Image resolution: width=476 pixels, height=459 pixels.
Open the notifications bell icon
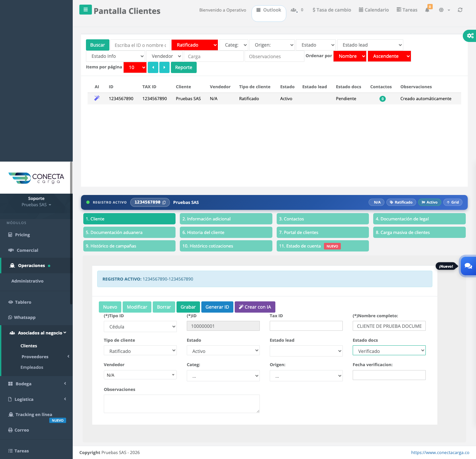(427, 10)
